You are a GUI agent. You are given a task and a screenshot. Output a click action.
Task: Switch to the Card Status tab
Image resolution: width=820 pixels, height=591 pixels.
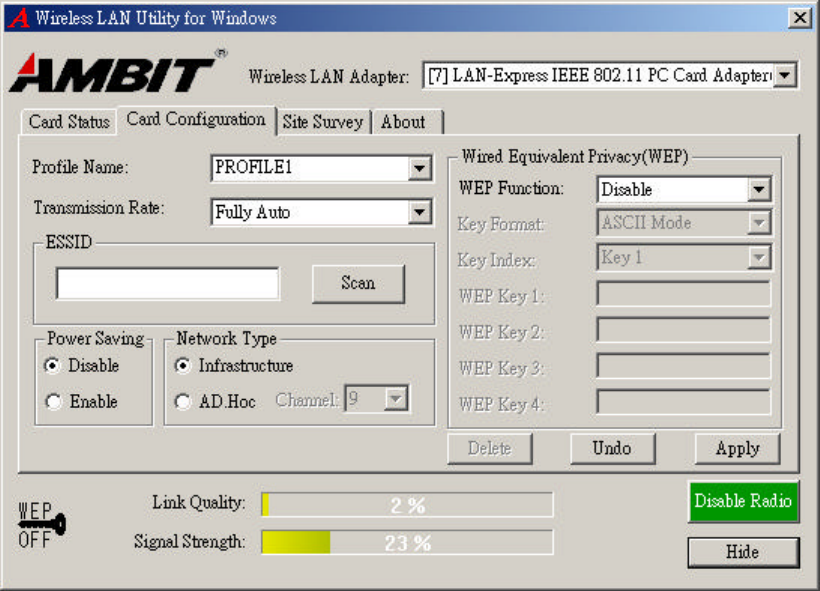[x=69, y=122]
